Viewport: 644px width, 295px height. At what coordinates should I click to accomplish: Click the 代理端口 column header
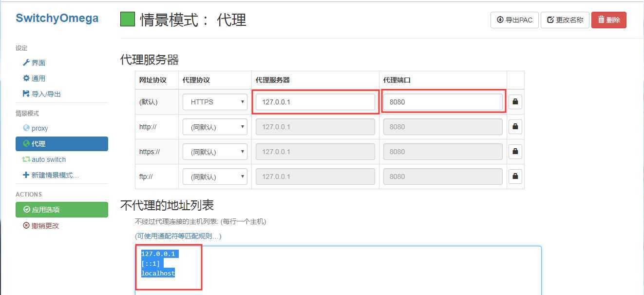397,80
